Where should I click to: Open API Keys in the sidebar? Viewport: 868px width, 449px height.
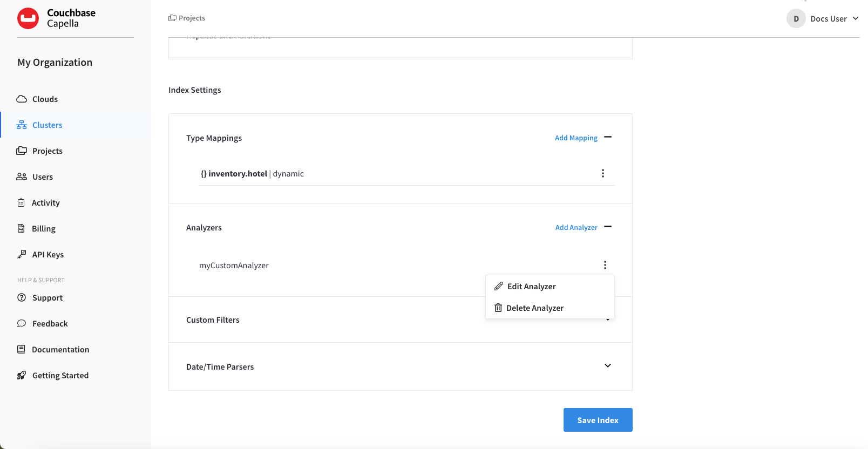[x=48, y=255]
